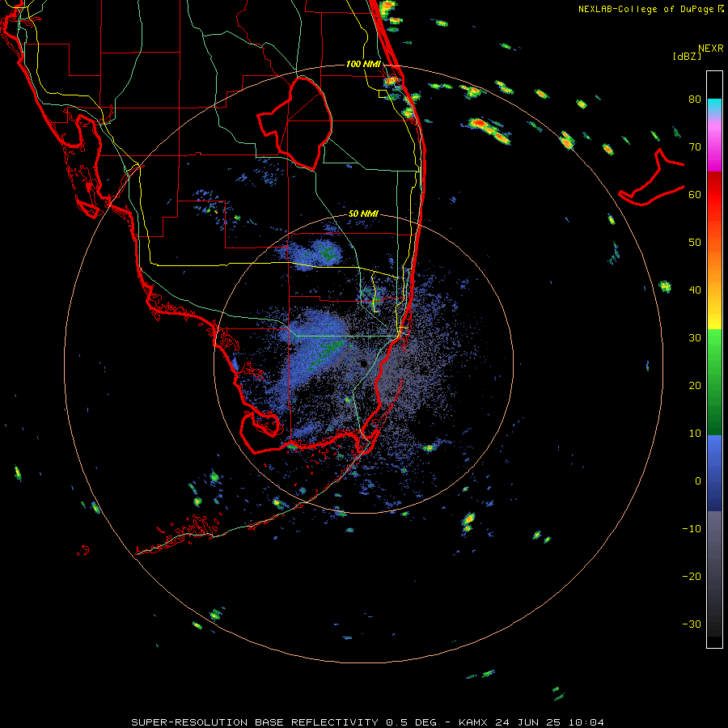Click the 50 NMI range ring label

click(363, 214)
